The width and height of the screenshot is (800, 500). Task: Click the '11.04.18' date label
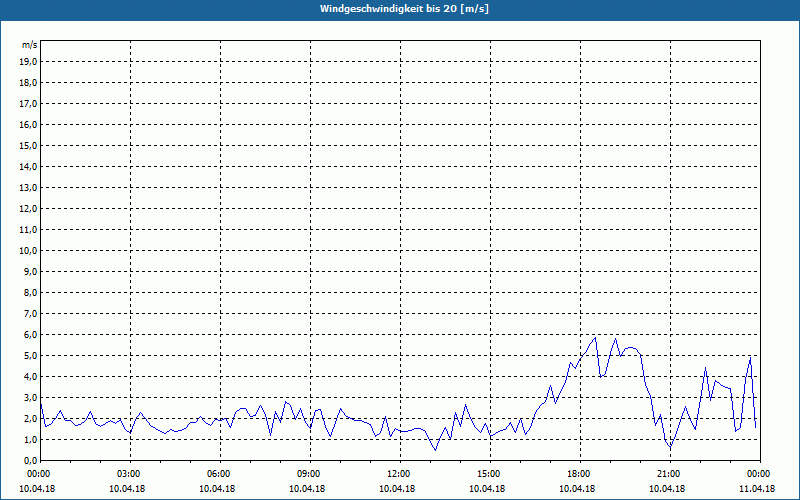coord(757,489)
